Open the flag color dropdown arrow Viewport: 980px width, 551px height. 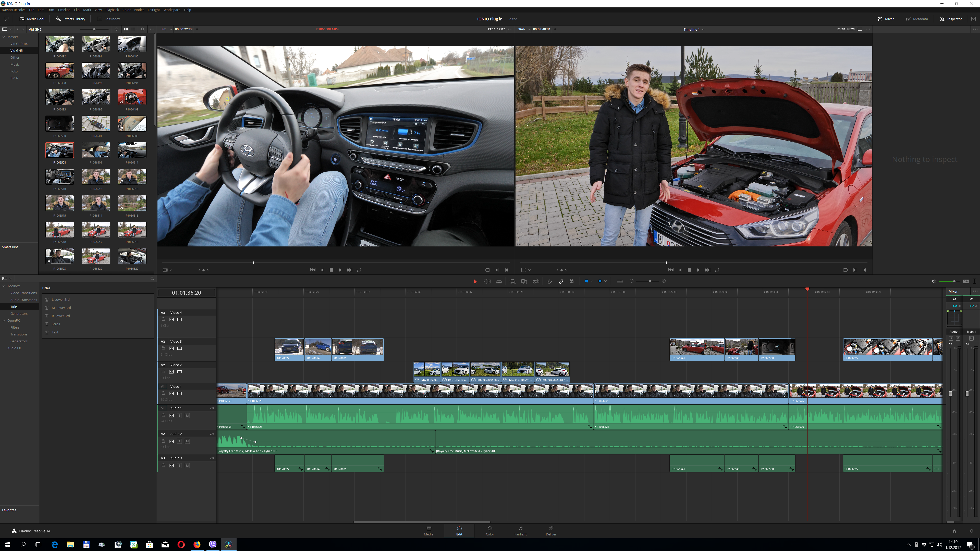pyautogui.click(x=592, y=281)
